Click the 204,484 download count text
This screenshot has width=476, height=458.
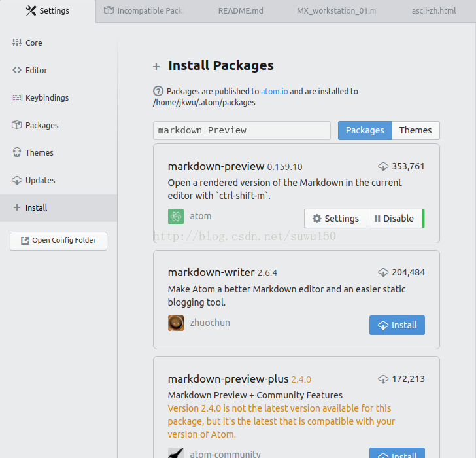(408, 272)
